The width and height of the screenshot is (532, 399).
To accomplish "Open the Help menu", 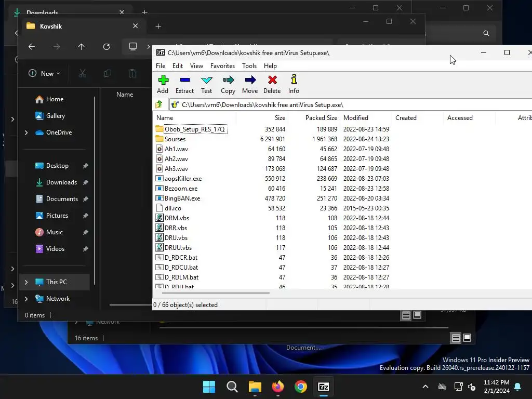I will [270, 66].
